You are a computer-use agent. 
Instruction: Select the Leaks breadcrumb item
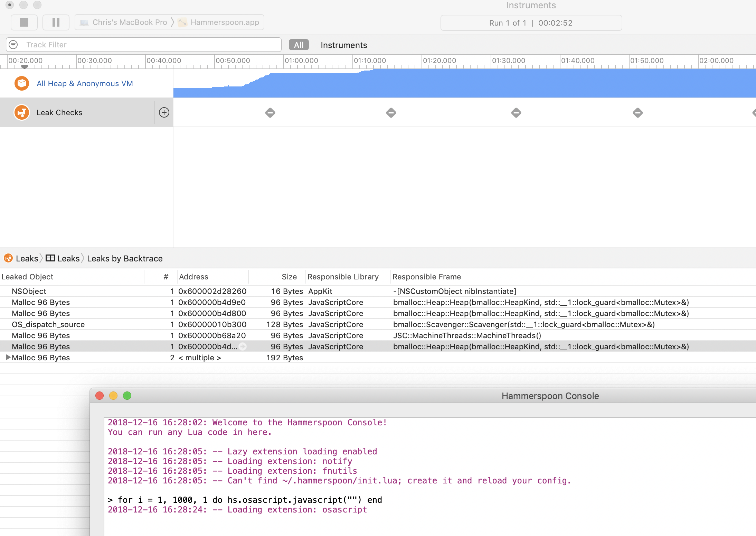point(27,258)
